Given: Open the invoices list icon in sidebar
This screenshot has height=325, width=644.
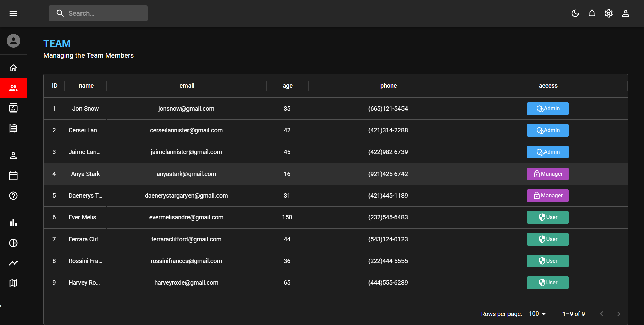Looking at the screenshot, I should tap(13, 128).
